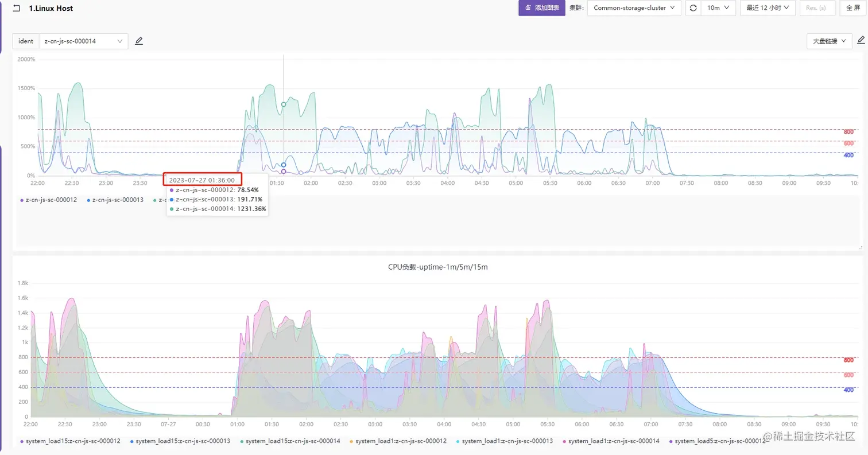Hide system_load1:z-cn-js-sc-000013 series in lower legend
Viewport: 868px width, 455px height.
(x=505, y=441)
